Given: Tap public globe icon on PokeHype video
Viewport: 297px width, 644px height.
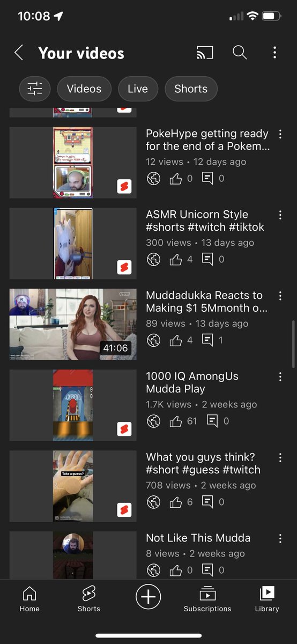Looking at the screenshot, I should click(x=154, y=179).
